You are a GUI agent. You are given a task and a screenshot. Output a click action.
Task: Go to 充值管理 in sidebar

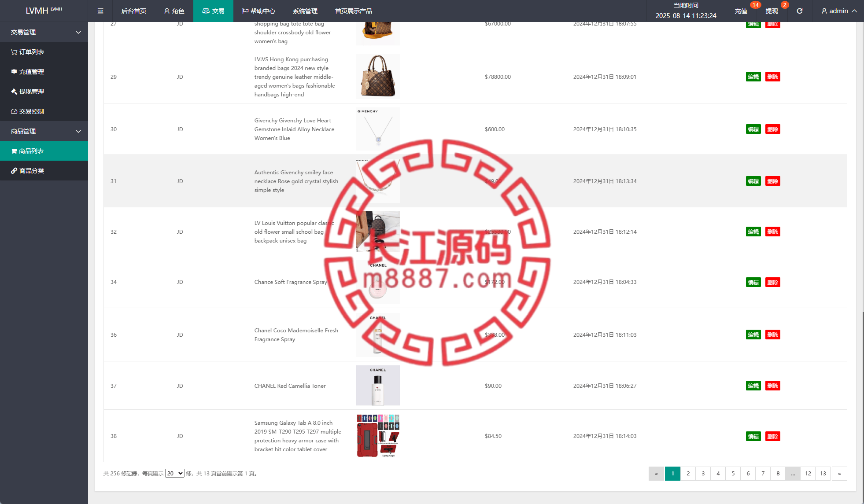44,72
